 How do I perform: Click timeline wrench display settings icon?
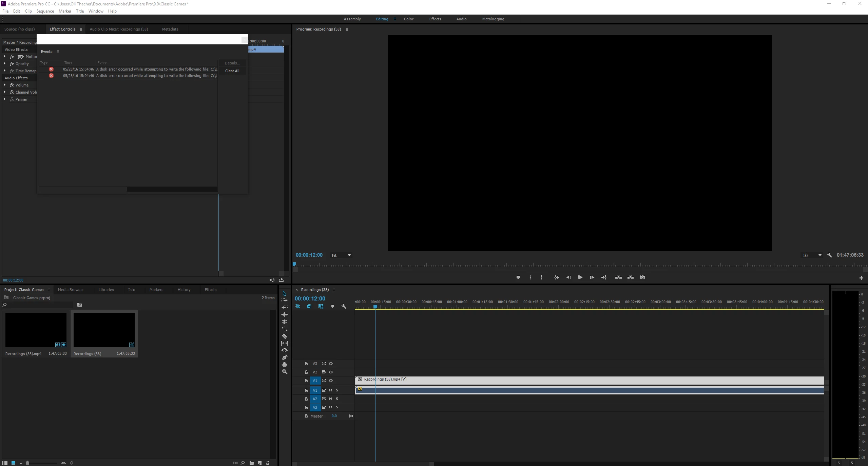coord(344,306)
